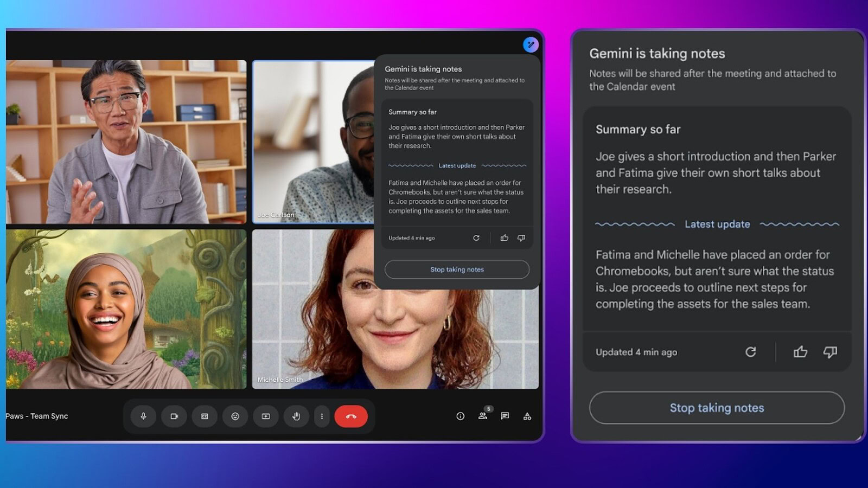
Task: Click 'Summary so far' heading in small panel
Action: (412, 112)
